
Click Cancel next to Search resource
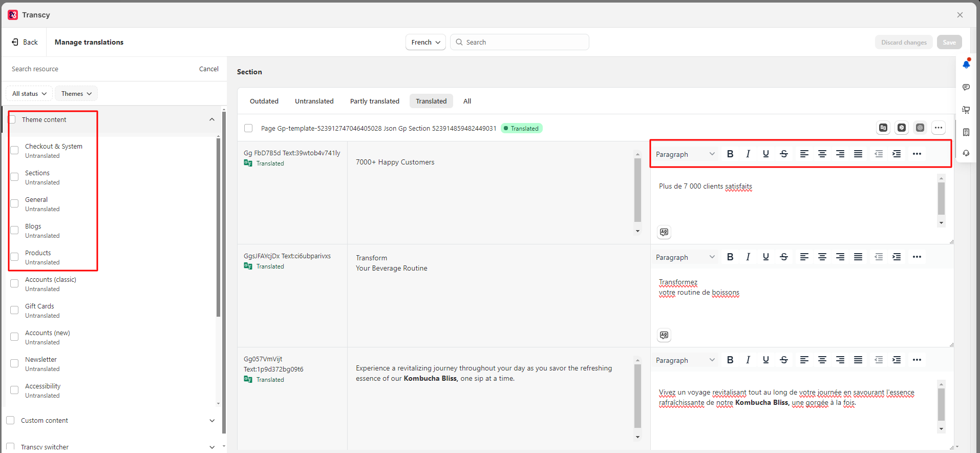(208, 69)
